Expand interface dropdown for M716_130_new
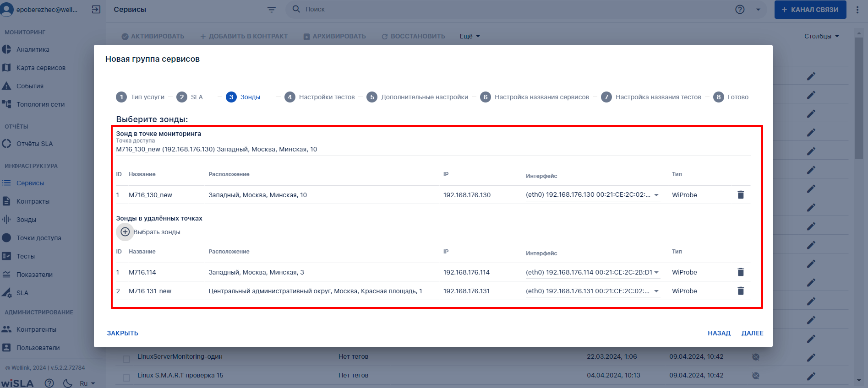The width and height of the screenshot is (868, 388). click(x=656, y=195)
